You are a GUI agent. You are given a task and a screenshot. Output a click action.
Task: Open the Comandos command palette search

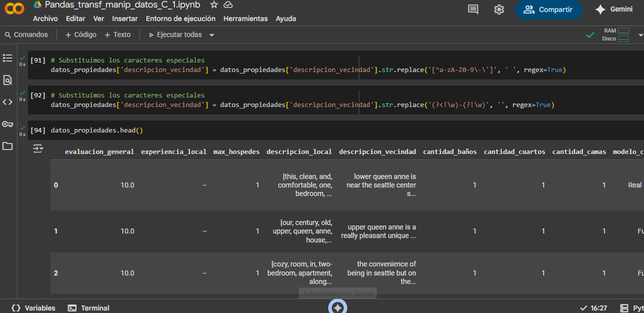[26, 35]
